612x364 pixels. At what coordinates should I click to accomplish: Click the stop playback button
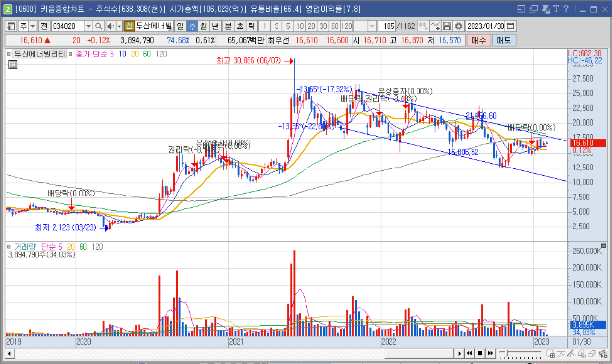point(480,353)
